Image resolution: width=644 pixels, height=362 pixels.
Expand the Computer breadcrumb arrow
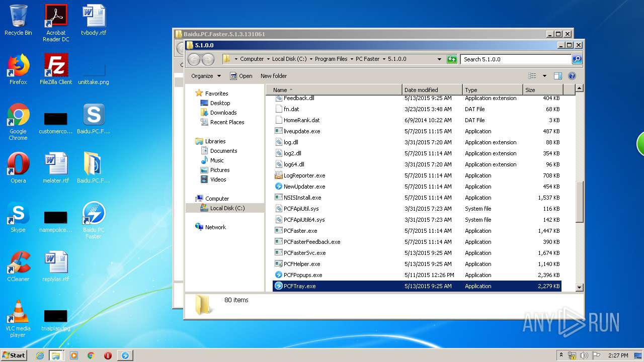[268, 59]
